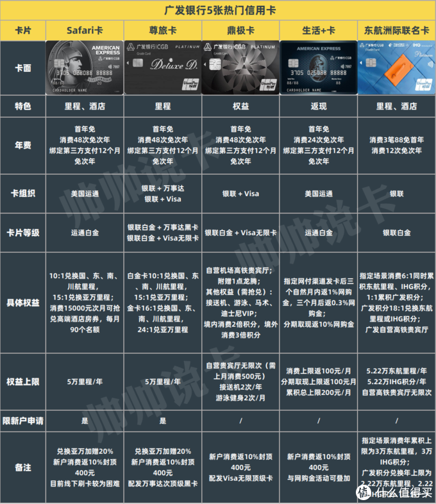Image resolution: width=436 pixels, height=504 pixels.
Task: Select the 权益上限 row label
Action: pyautogui.click(x=23, y=382)
